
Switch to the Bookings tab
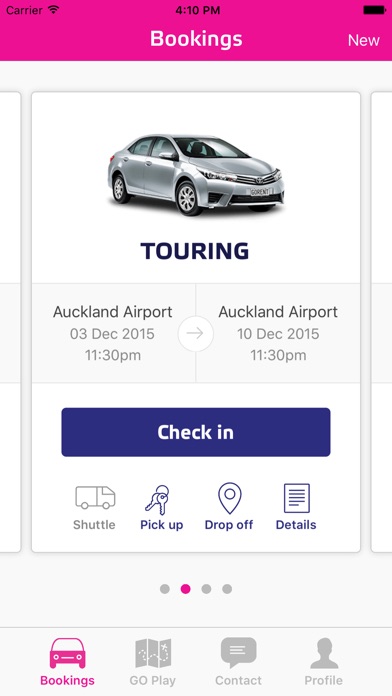point(67,661)
